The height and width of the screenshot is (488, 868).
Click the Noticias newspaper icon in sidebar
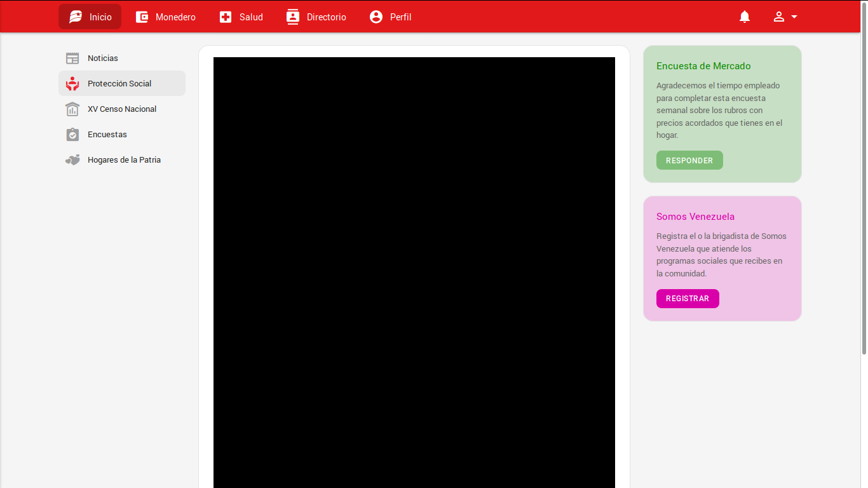[72, 58]
